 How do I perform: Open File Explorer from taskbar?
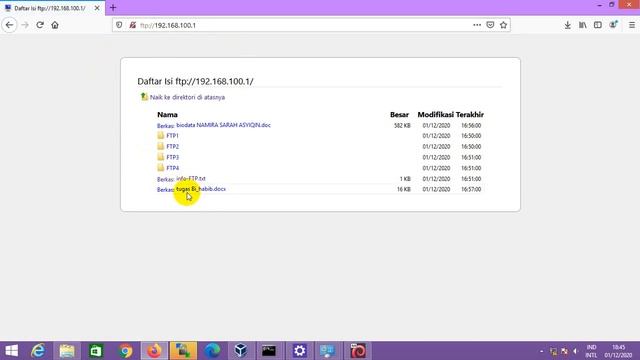point(67,351)
